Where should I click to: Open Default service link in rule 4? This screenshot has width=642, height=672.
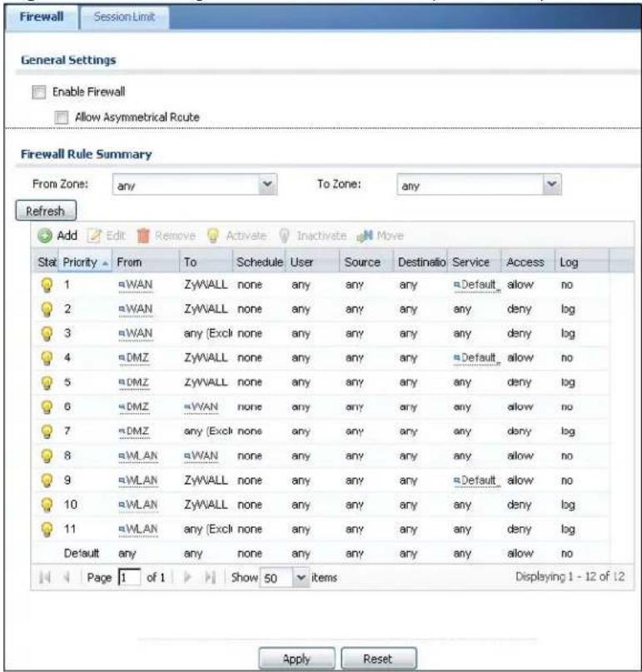(x=477, y=358)
